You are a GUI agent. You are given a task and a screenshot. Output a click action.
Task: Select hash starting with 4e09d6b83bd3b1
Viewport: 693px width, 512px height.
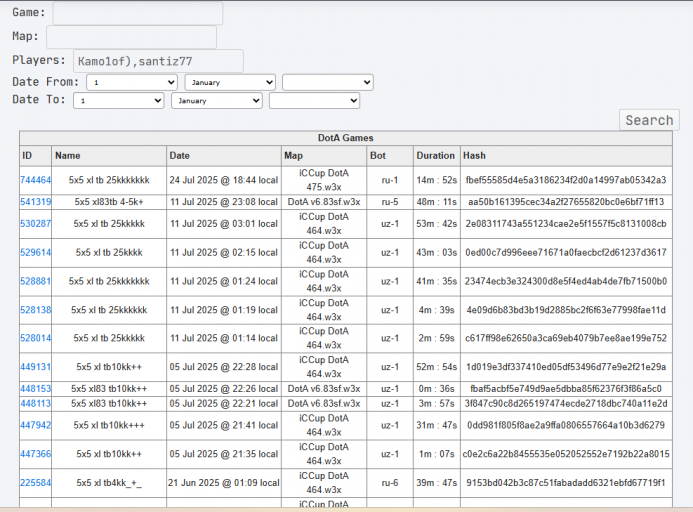[x=566, y=310]
